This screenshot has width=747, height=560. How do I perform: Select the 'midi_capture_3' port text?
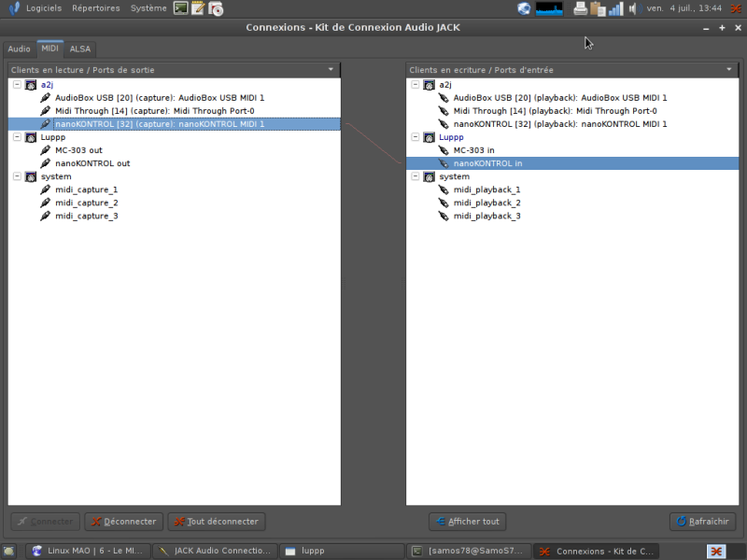(87, 216)
